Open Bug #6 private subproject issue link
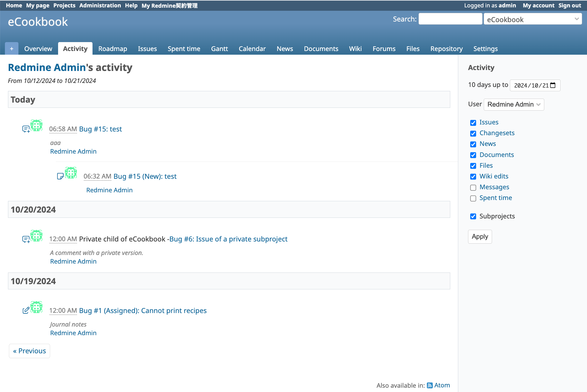The image size is (587, 392). coord(228,239)
